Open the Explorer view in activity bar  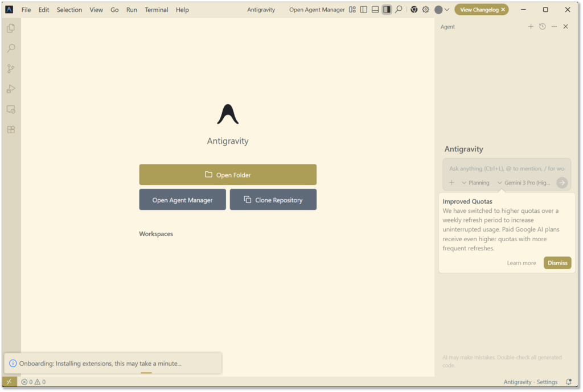[11, 28]
